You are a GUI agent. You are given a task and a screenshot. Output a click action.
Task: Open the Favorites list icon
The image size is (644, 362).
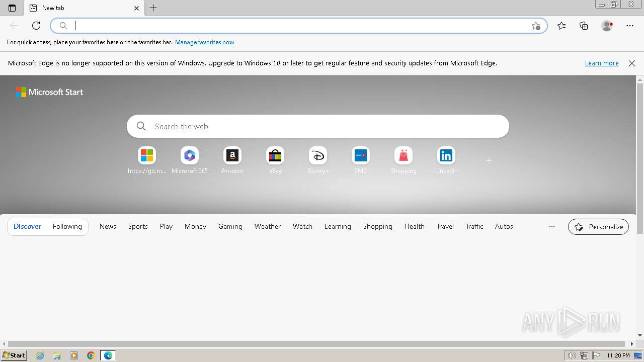click(x=561, y=26)
